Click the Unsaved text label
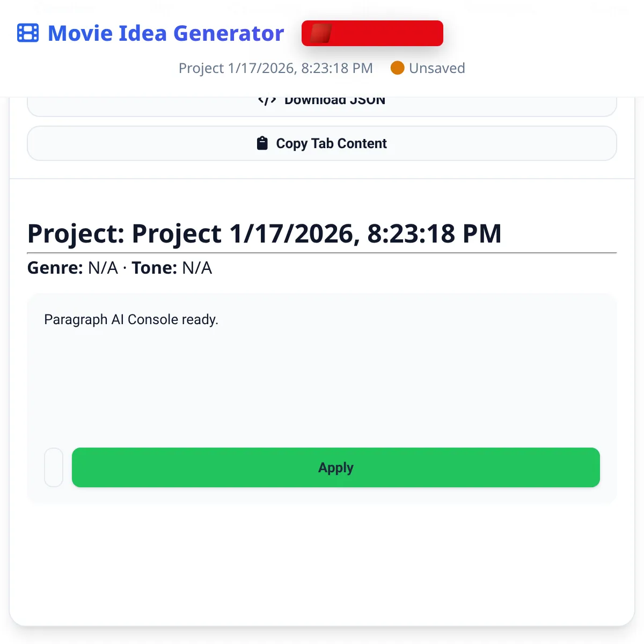 [437, 68]
